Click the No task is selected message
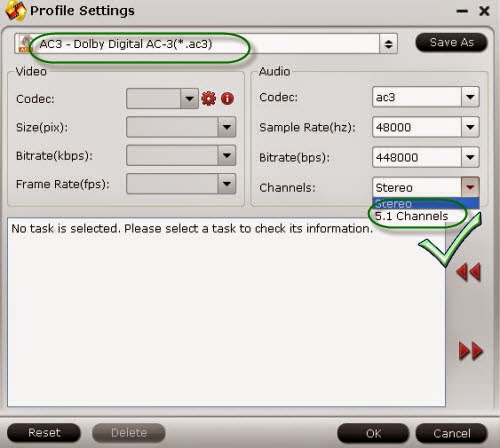The height and width of the screenshot is (448, 500). tap(192, 229)
